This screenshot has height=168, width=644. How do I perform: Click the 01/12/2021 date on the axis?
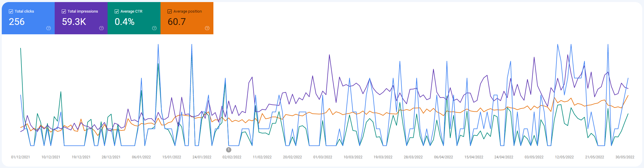pos(21,157)
